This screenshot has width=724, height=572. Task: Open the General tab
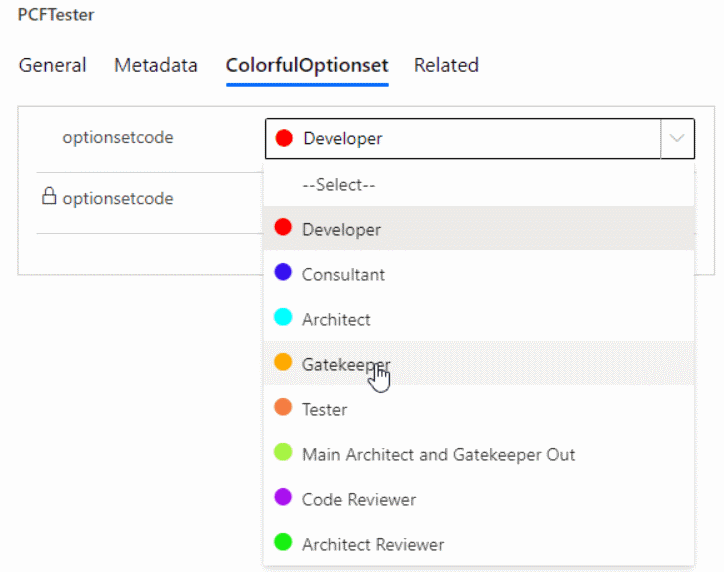[x=52, y=65]
